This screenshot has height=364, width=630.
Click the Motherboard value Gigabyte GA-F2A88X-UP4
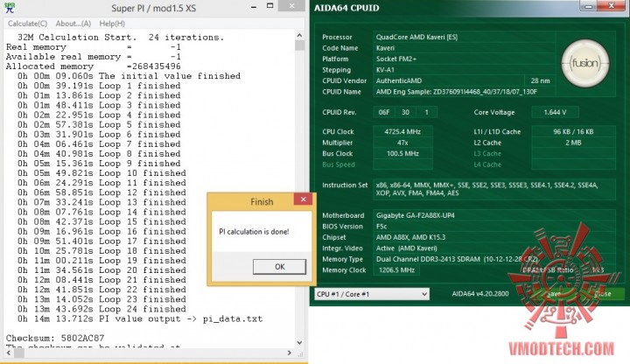coord(415,215)
